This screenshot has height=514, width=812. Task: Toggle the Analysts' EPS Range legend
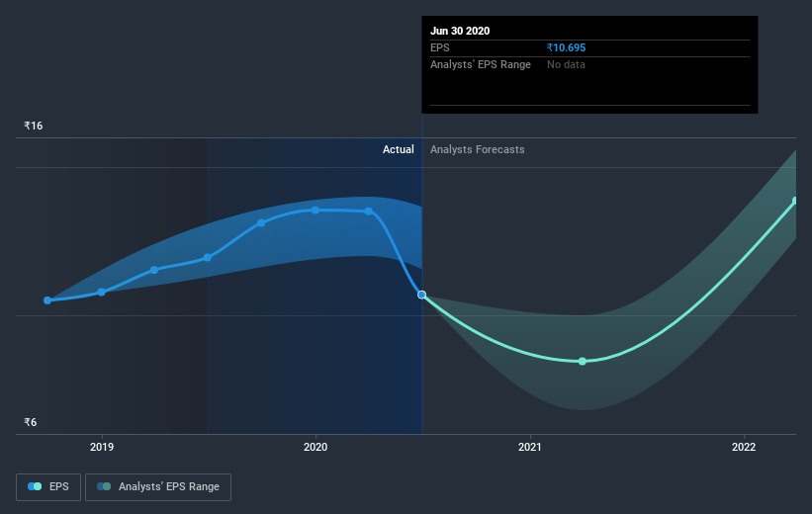pyautogui.click(x=158, y=486)
